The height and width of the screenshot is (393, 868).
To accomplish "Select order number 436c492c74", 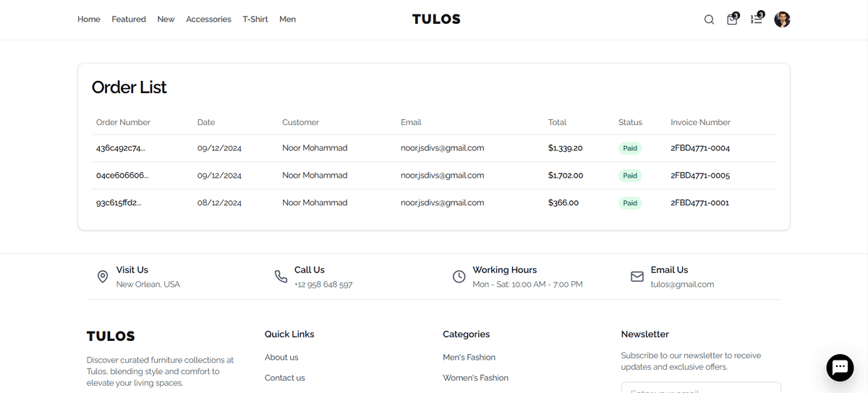I will tap(121, 148).
